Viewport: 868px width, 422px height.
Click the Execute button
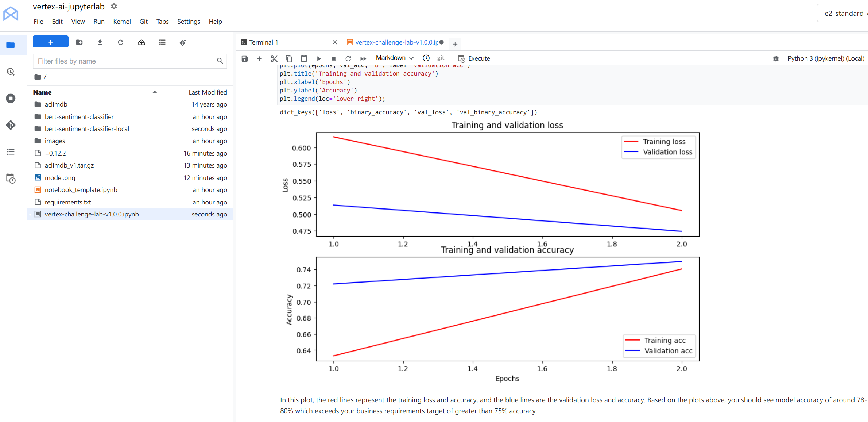point(474,58)
